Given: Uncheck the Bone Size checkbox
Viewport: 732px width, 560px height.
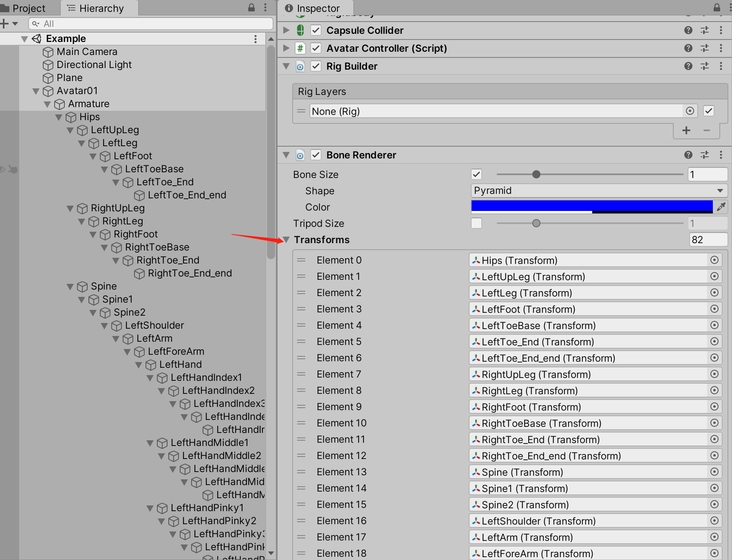Looking at the screenshot, I should click(x=476, y=174).
